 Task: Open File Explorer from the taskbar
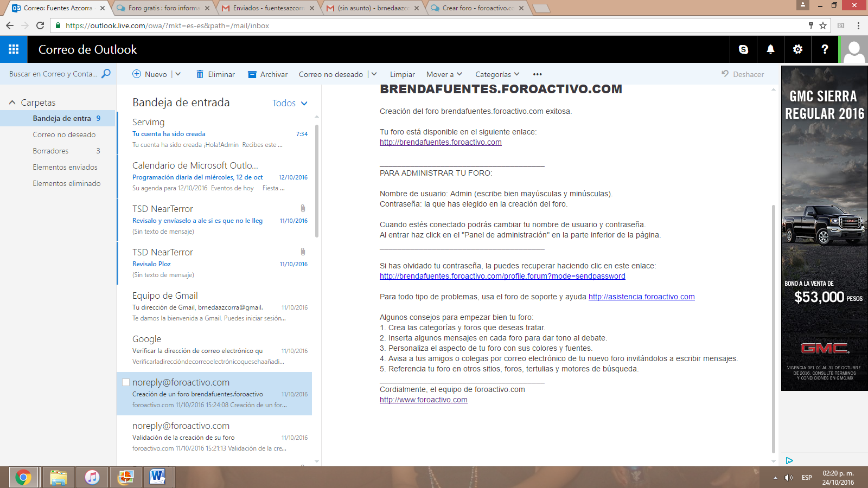pos(58,477)
